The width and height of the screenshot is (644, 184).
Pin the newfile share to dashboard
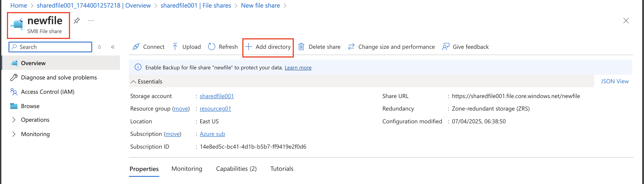pyautogui.click(x=77, y=21)
